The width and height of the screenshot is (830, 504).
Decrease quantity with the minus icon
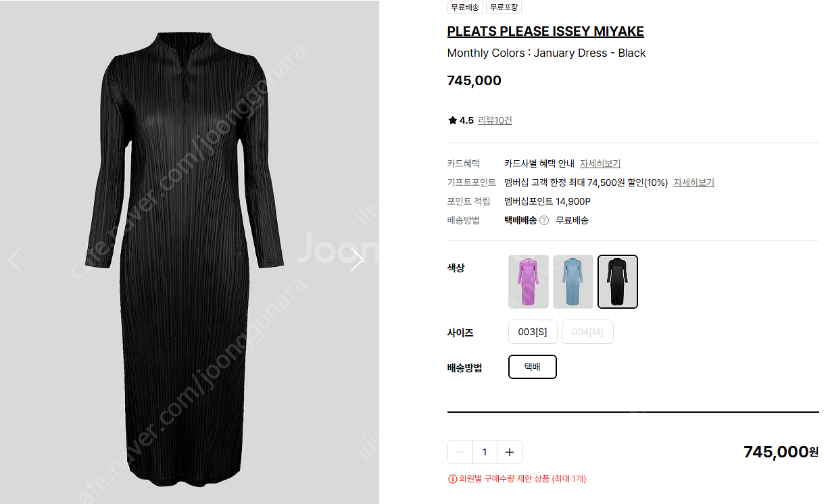click(x=460, y=452)
